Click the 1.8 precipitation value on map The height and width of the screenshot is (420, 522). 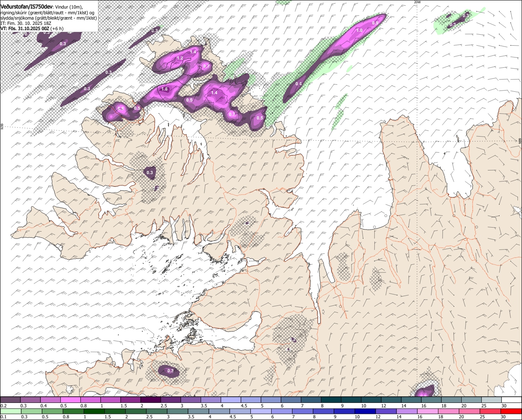pyautogui.click(x=165, y=89)
